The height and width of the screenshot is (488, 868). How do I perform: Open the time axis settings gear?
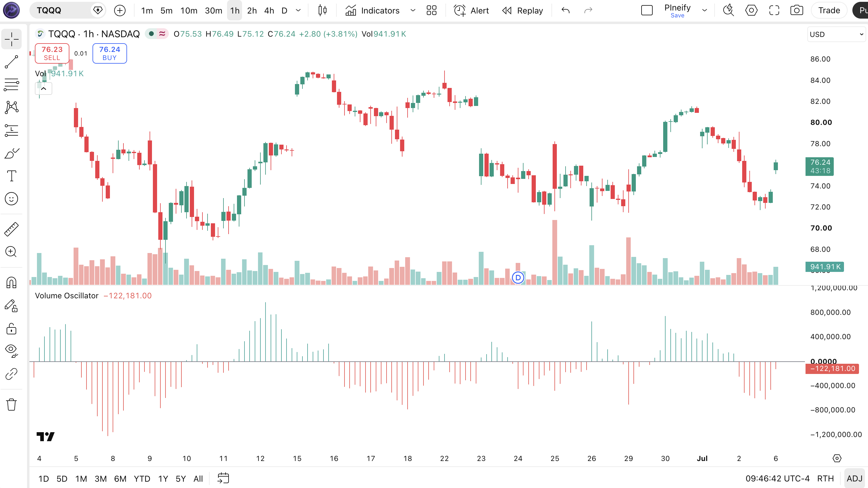pyautogui.click(x=837, y=458)
